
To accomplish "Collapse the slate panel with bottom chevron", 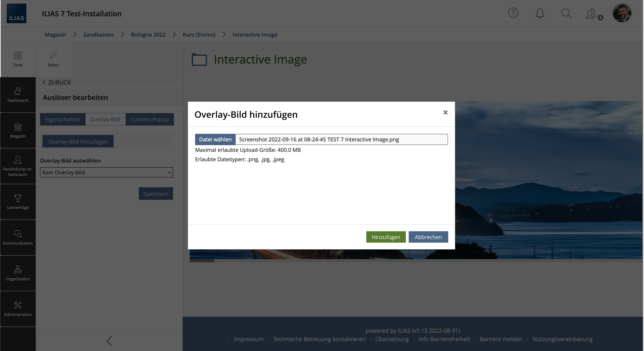I will pos(109,341).
